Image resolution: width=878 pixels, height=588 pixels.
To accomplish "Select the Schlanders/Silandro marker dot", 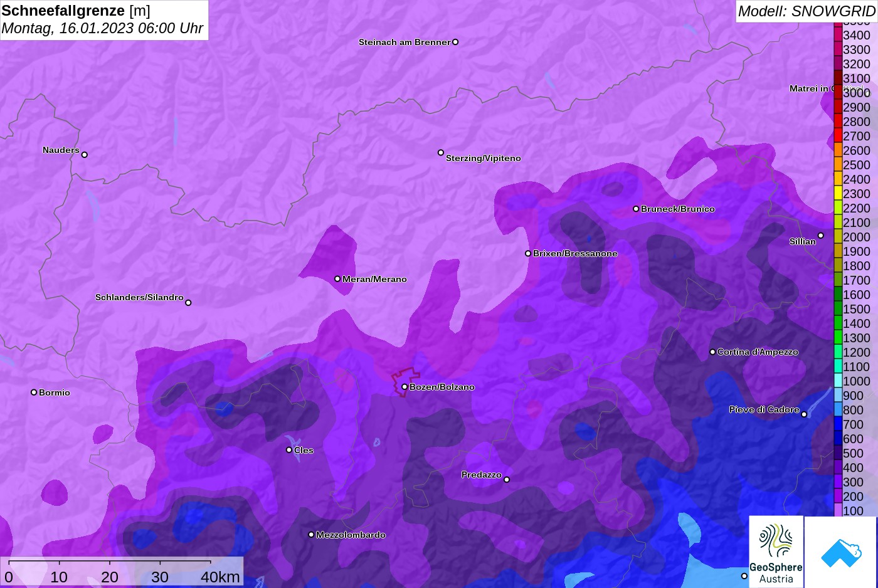I will (x=188, y=303).
